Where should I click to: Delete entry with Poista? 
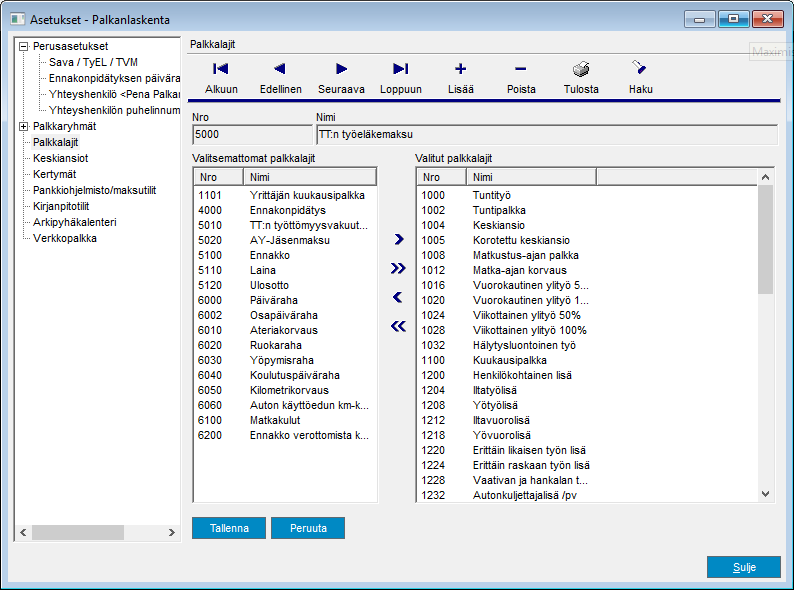pos(521,77)
